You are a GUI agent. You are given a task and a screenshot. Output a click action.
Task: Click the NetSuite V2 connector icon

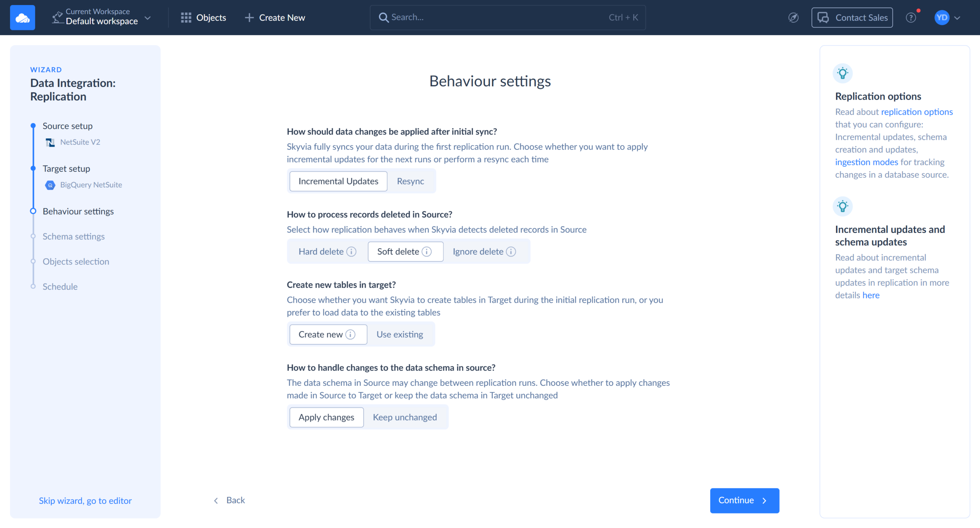coord(50,143)
